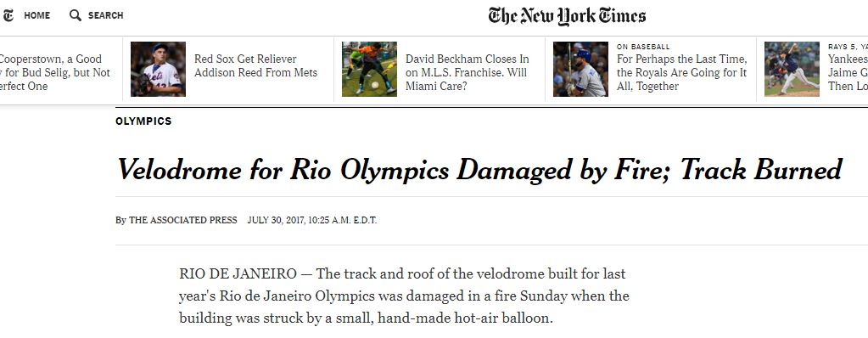
Task: Click The New York Times masthead logo
Action: 567,16
